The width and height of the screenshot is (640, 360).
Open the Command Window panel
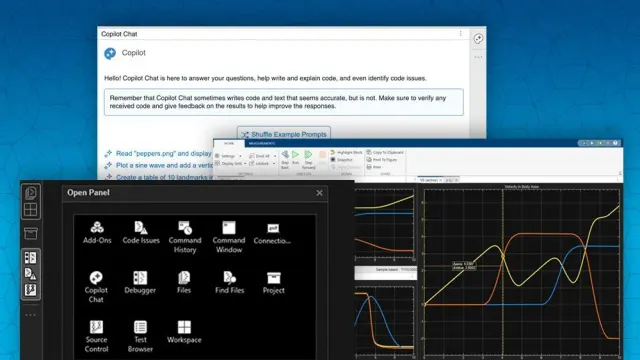pos(229,237)
